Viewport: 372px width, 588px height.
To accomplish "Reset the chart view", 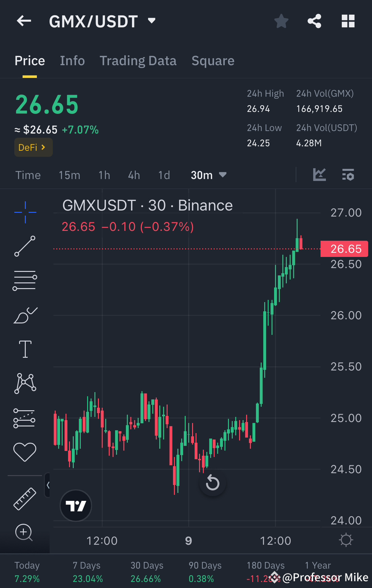I will pos(212,483).
